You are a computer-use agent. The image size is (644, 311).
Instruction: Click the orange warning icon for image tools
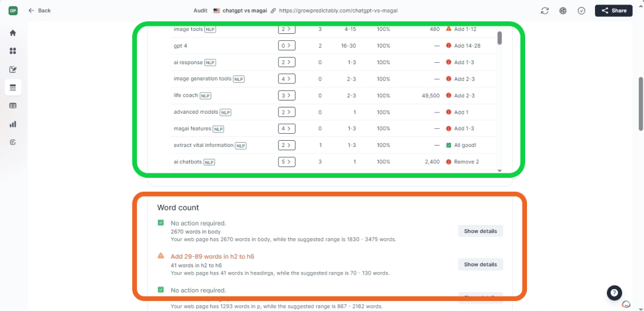pyautogui.click(x=448, y=29)
